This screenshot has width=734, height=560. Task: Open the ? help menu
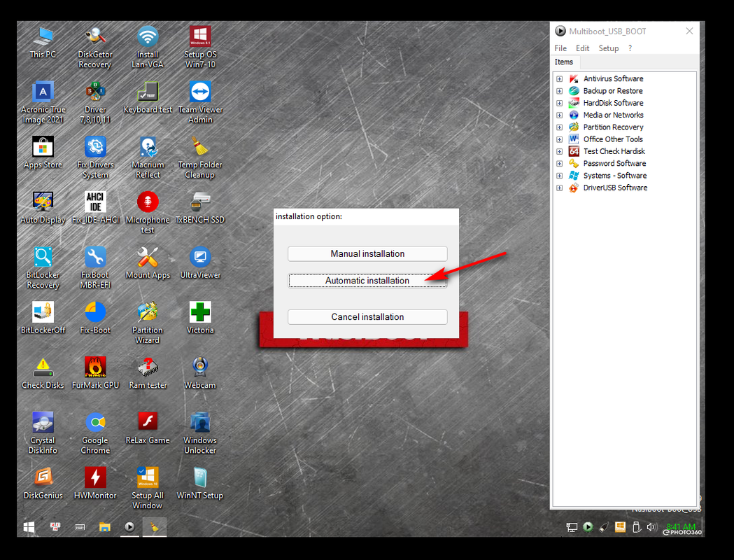pyautogui.click(x=630, y=48)
